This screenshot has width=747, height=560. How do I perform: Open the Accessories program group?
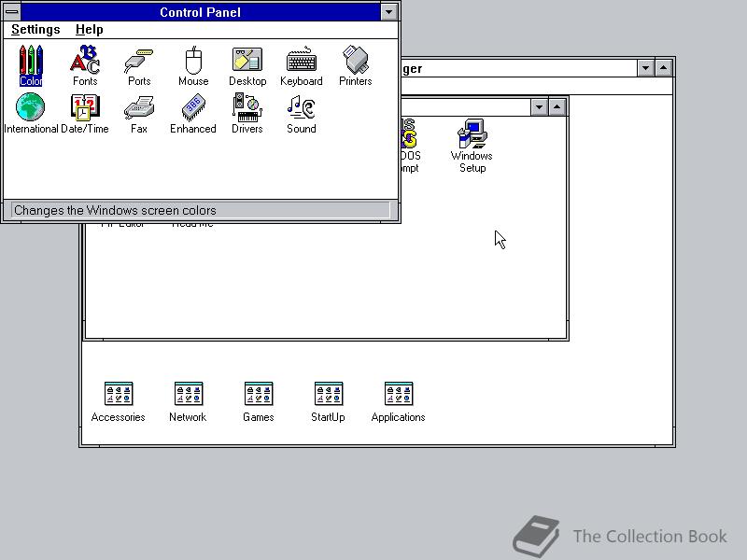point(119,402)
